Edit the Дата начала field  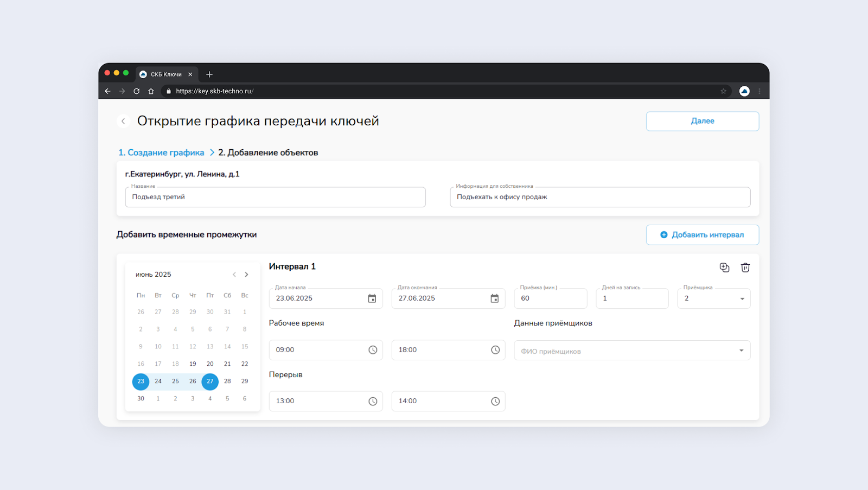(326, 298)
